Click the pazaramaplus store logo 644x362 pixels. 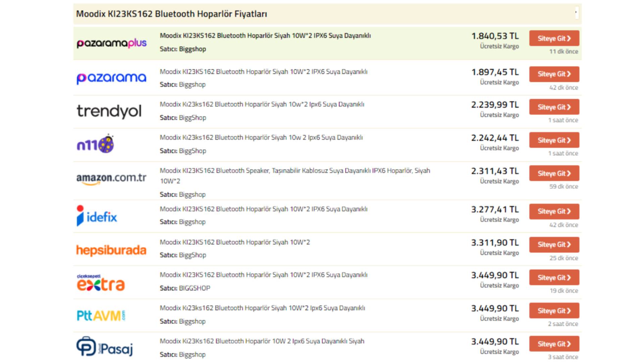(112, 43)
